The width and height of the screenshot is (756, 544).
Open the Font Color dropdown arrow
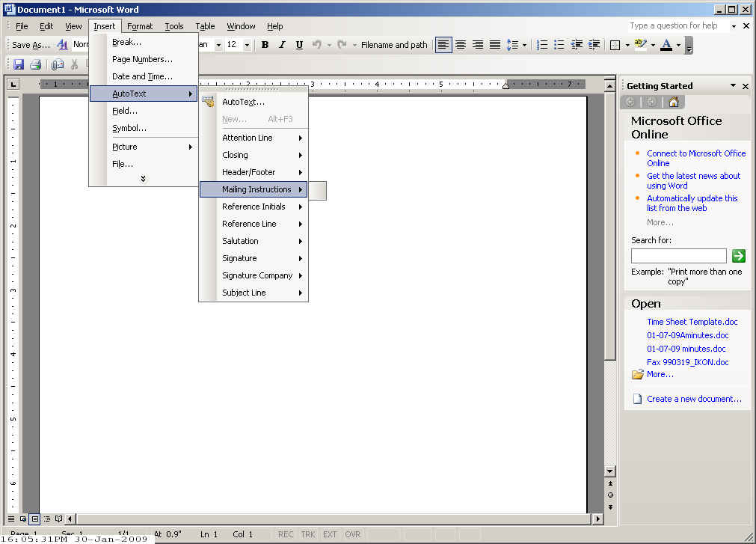coord(678,46)
